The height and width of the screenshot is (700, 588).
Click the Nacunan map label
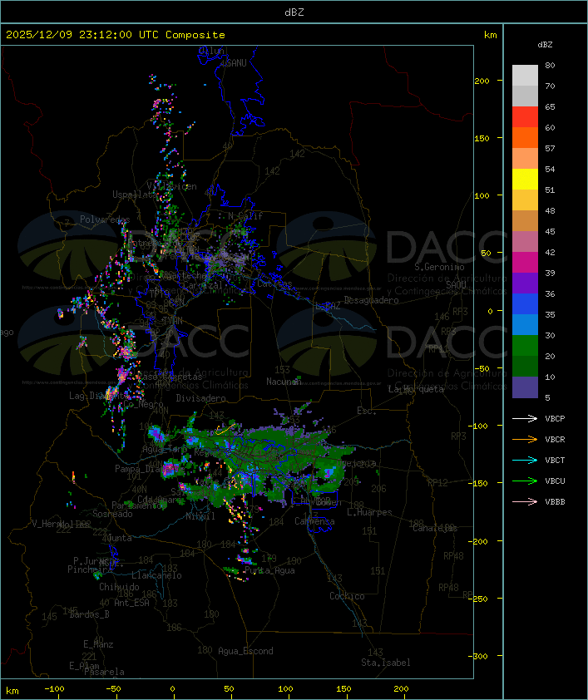pos(283,382)
